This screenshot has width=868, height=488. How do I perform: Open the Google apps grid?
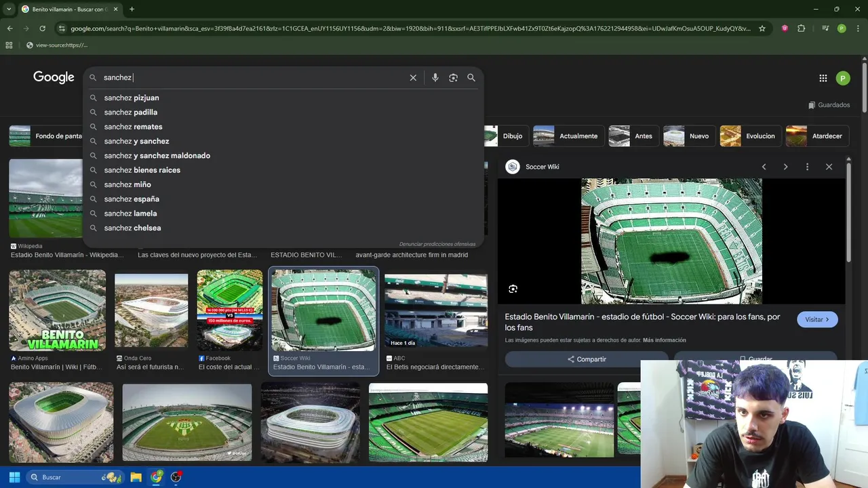pyautogui.click(x=823, y=78)
